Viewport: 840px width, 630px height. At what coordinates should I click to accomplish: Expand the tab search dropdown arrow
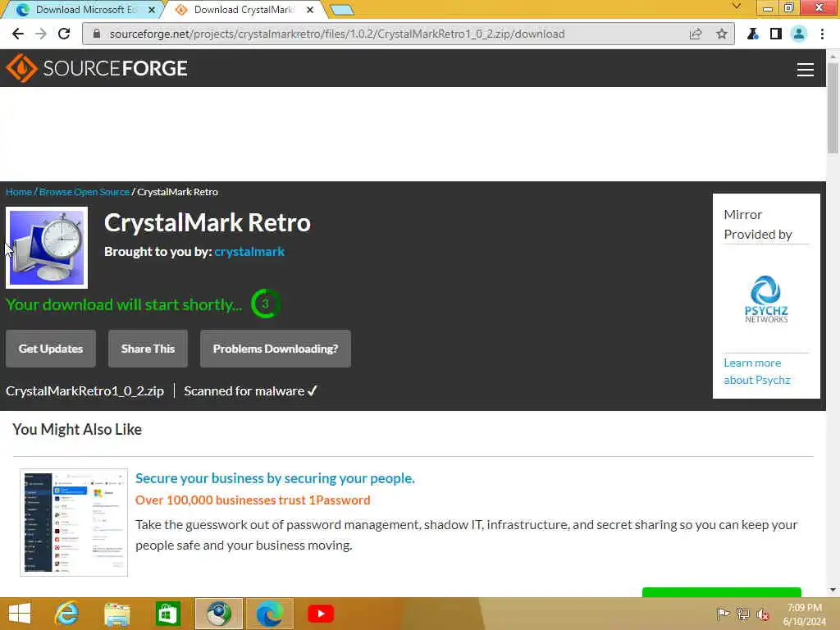(x=737, y=7)
